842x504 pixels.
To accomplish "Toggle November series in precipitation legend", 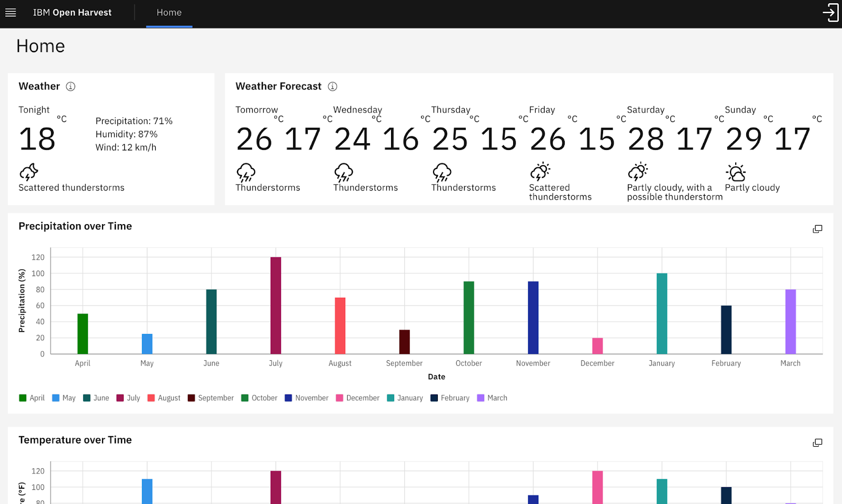I will [307, 398].
